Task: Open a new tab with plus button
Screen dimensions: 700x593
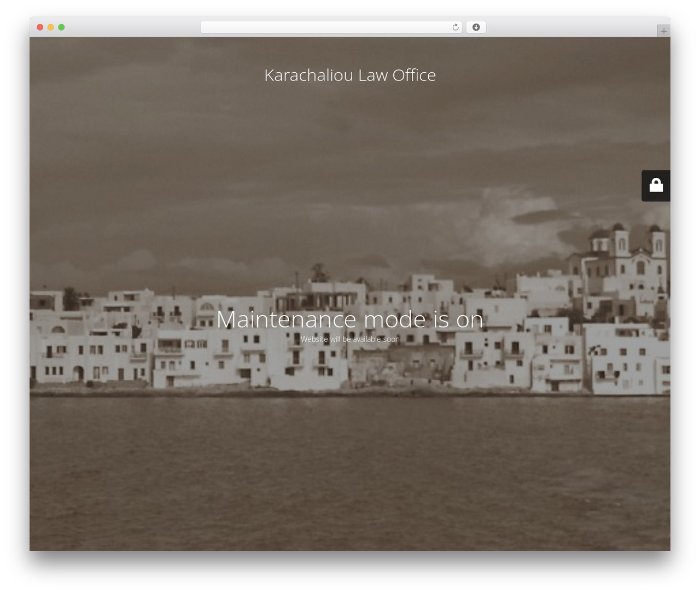Action: tap(663, 31)
